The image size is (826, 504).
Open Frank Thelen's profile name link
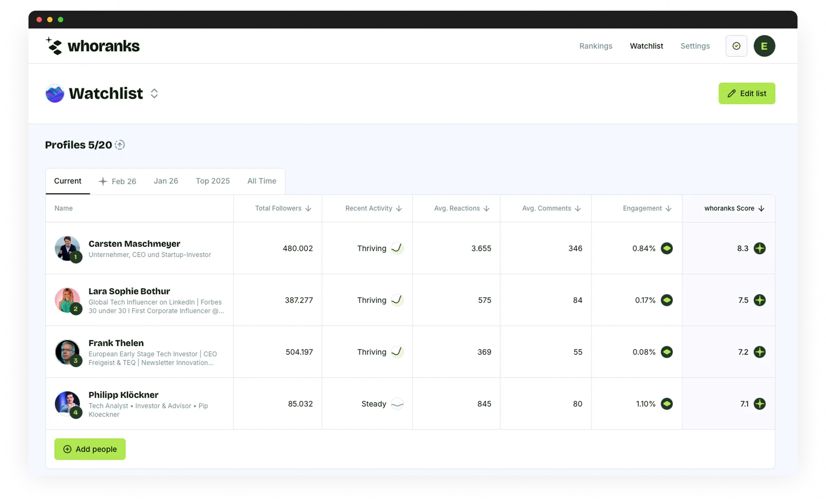(116, 343)
